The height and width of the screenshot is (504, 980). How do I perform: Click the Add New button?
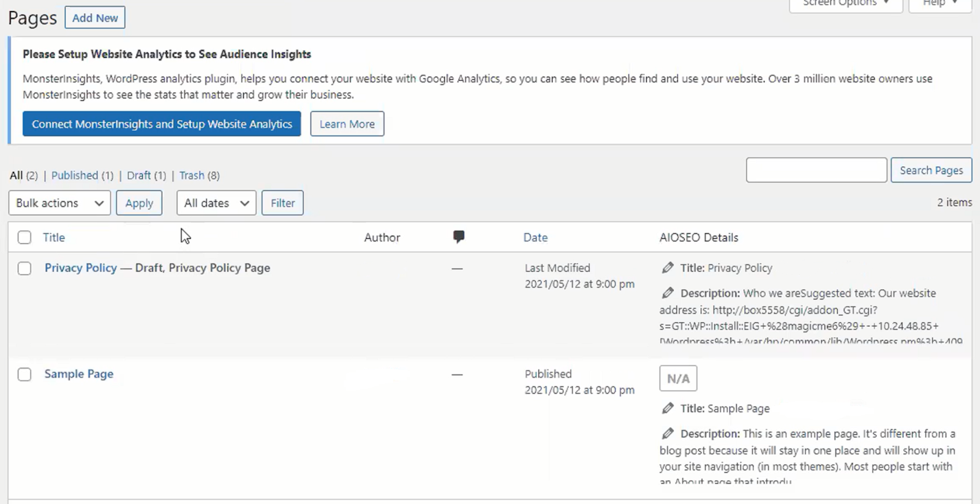(95, 18)
